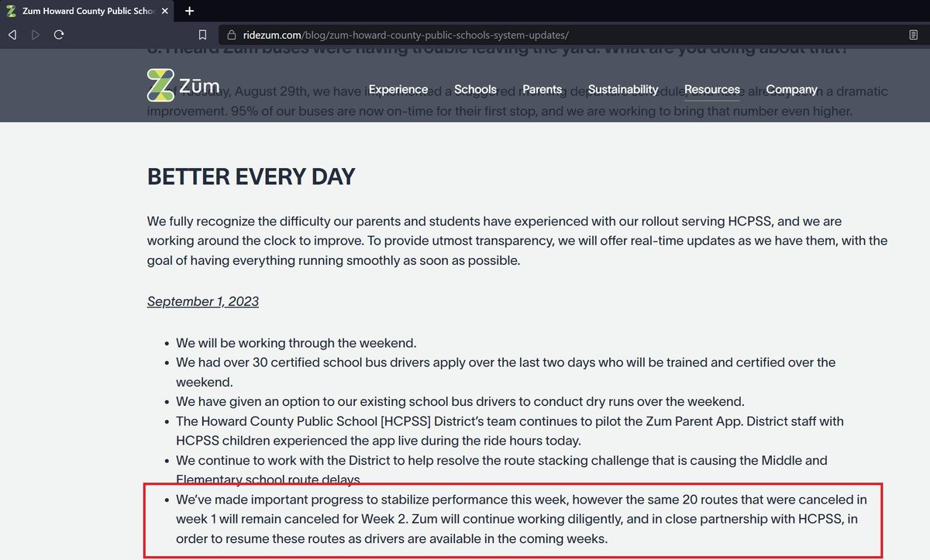
Task: Reload the page with refresh icon
Action: click(x=59, y=35)
